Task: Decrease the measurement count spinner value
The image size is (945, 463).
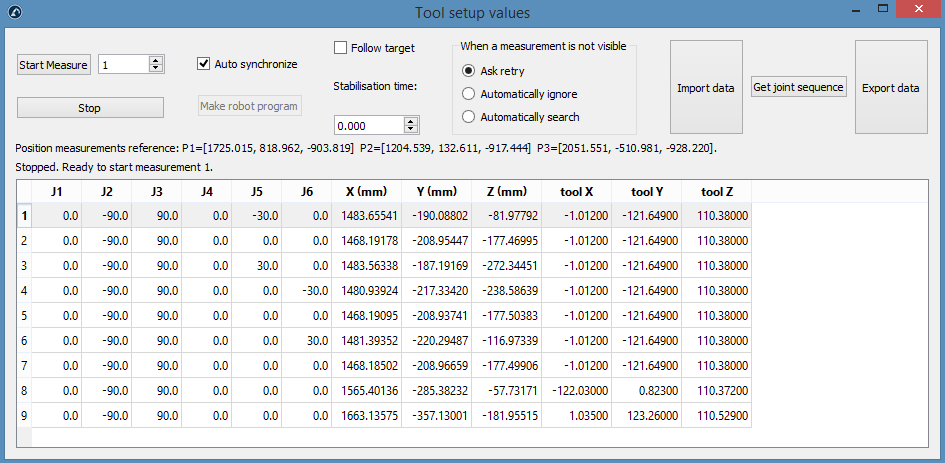Action: point(155,69)
